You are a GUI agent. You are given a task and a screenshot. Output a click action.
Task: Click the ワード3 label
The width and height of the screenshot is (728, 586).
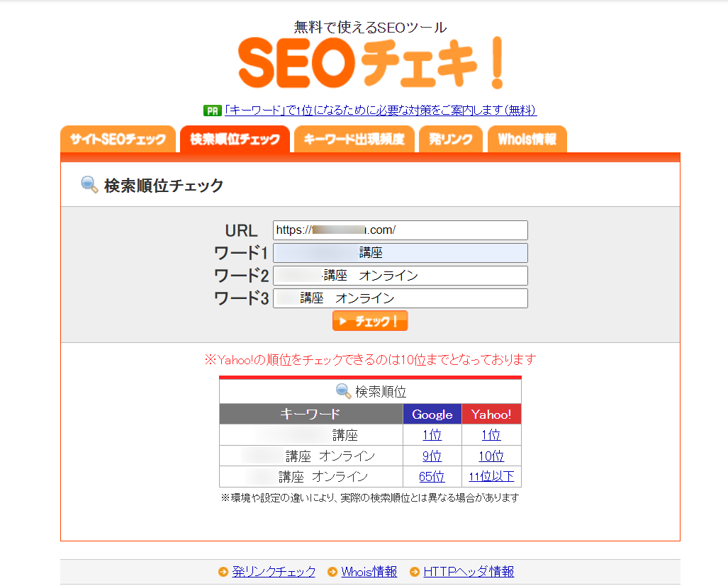[x=241, y=298]
